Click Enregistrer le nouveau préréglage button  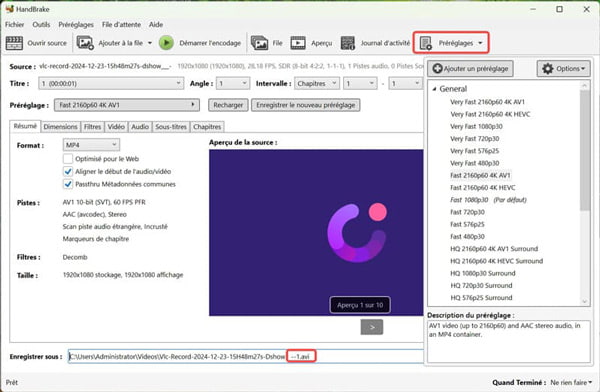[x=306, y=105]
